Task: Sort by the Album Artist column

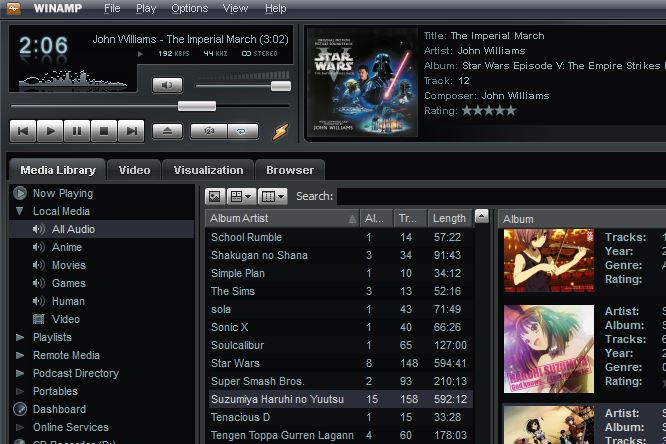Action: pyautogui.click(x=282, y=218)
